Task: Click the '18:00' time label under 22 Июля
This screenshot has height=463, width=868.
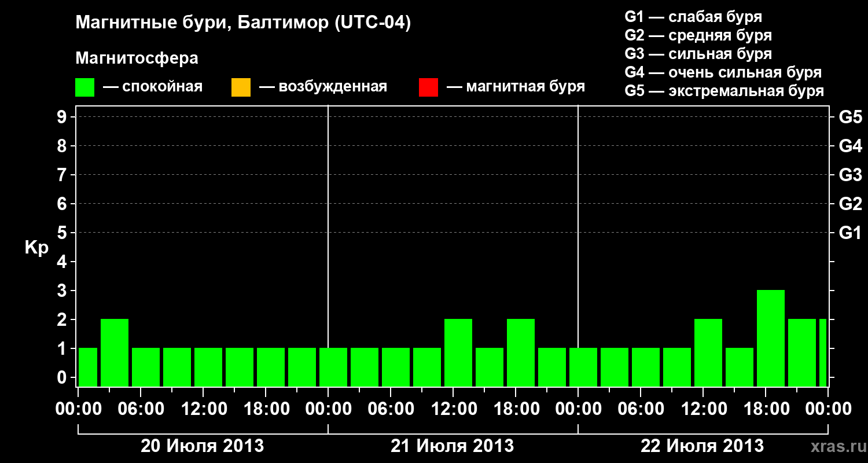Action: click(x=766, y=409)
